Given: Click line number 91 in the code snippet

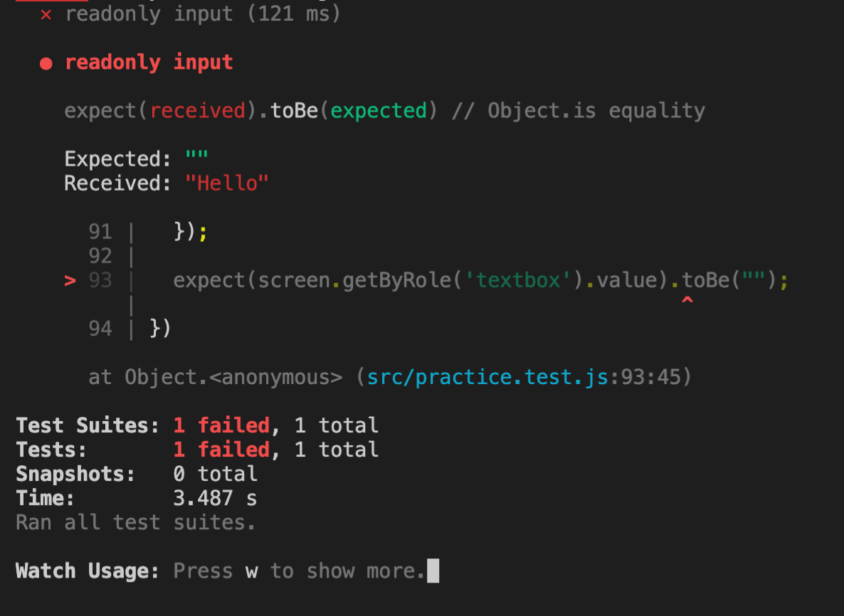Looking at the screenshot, I should (x=100, y=232).
